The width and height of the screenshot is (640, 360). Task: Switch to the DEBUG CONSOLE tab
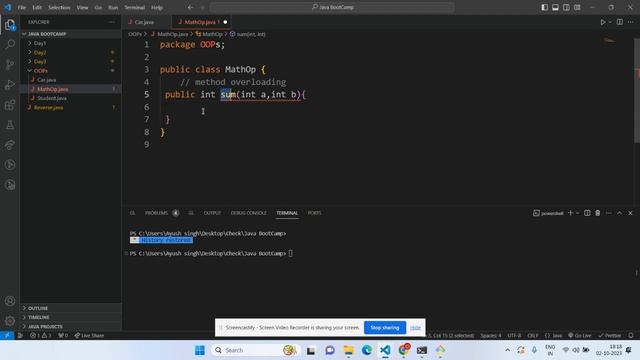248,213
